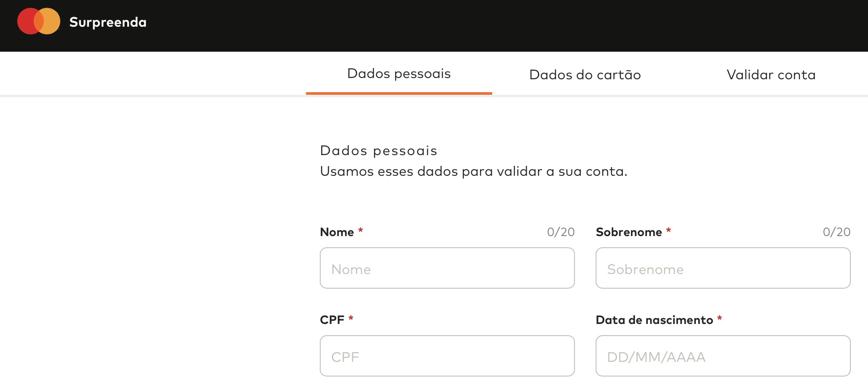Viewport: 868px width, 386px height.
Task: Click the Data de nascimento label
Action: (x=654, y=320)
